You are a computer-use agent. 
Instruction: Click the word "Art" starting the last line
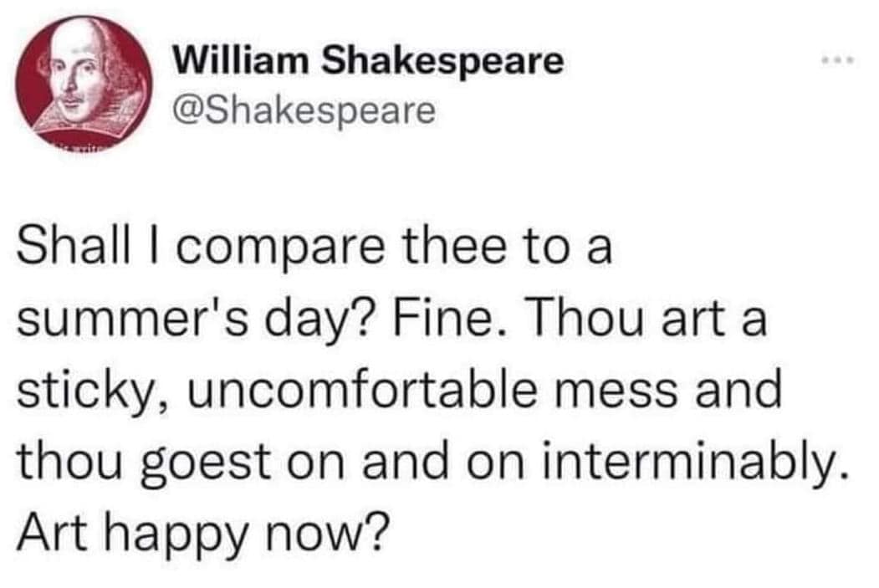tap(60, 527)
